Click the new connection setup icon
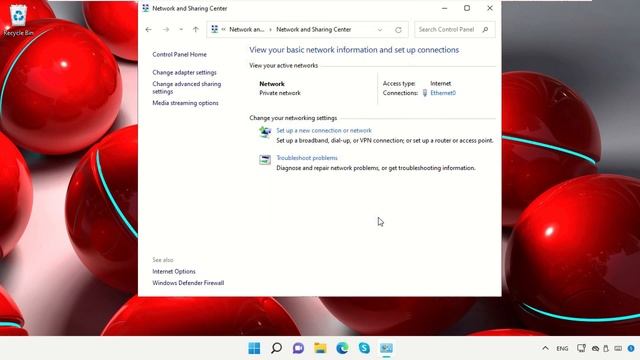 [265, 132]
